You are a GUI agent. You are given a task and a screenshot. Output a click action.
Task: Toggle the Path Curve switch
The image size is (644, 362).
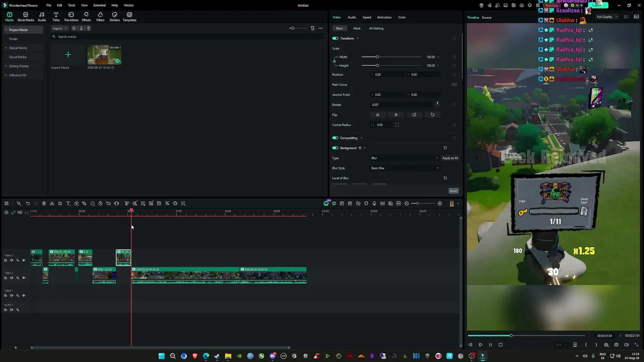pos(454,84)
